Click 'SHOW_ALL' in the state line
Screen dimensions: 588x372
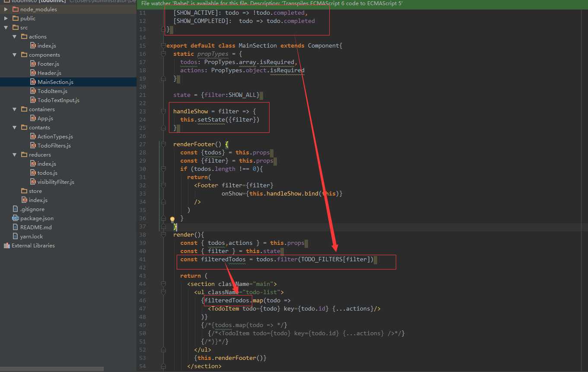coord(245,95)
